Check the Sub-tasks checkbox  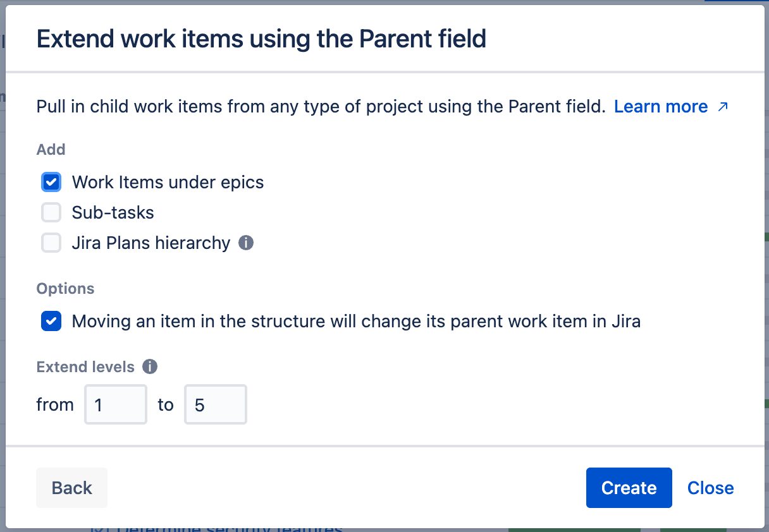51,212
